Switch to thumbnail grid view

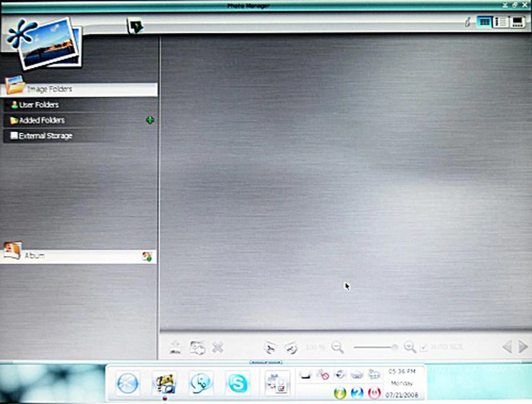click(x=484, y=22)
